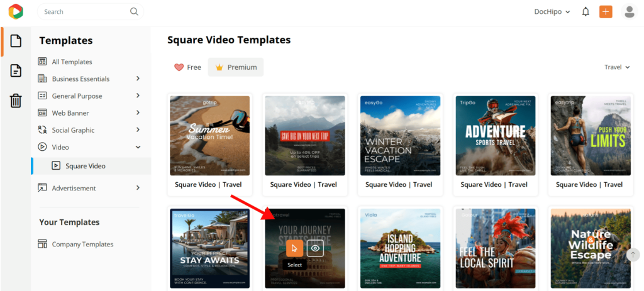Click the Social Graphic icon
This screenshot has width=644, height=291.
pos(42,129)
